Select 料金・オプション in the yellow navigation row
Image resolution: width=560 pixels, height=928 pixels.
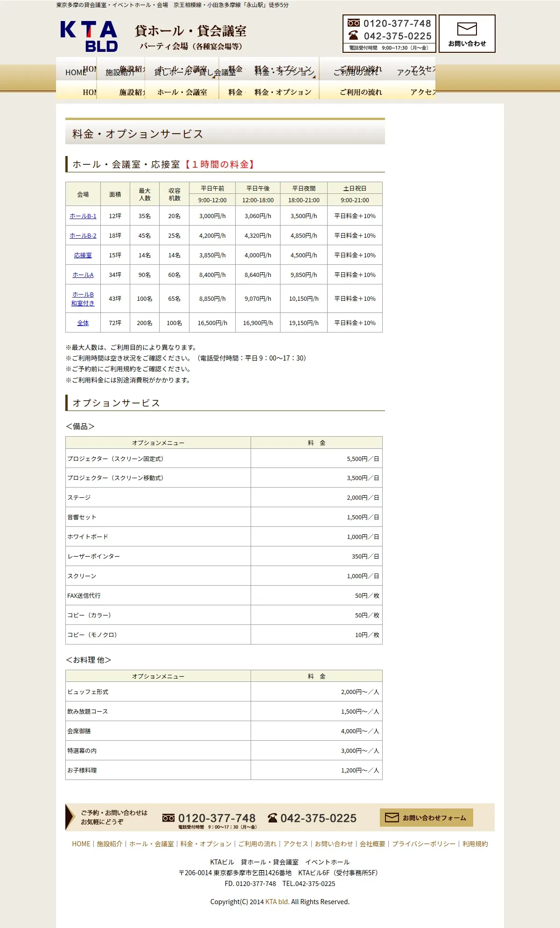pyautogui.click(x=283, y=92)
